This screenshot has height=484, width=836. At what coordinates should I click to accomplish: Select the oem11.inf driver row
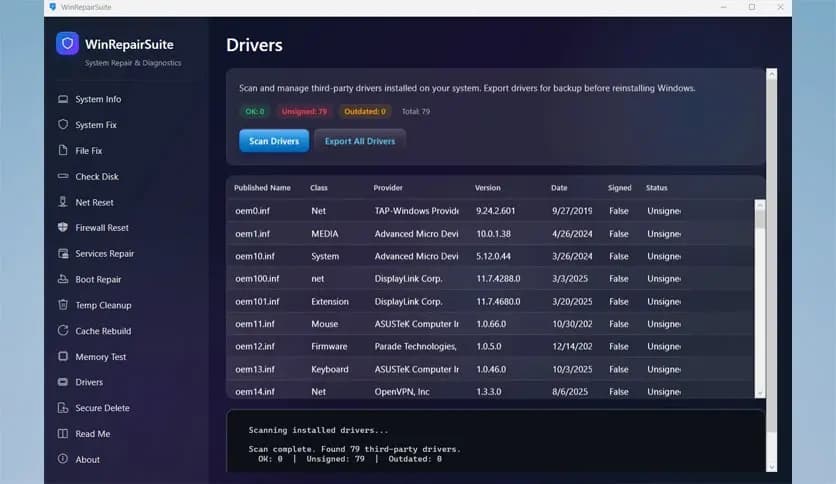point(490,324)
